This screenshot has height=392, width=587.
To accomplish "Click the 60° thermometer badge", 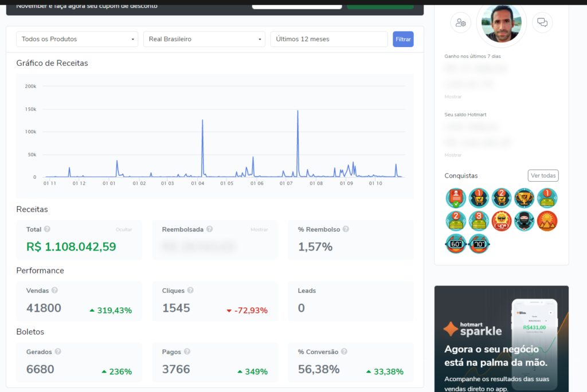I will click(456, 244).
